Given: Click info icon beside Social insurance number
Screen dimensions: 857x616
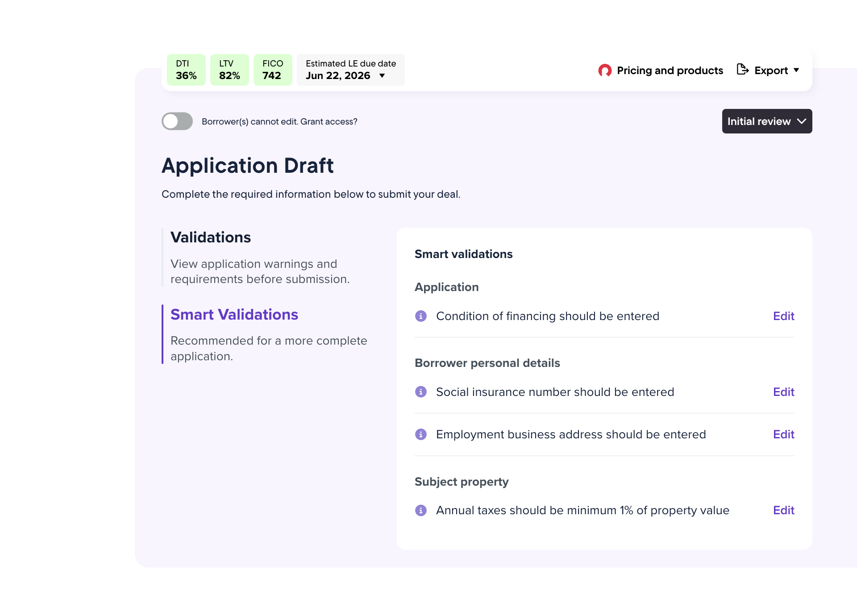Looking at the screenshot, I should tap(421, 392).
